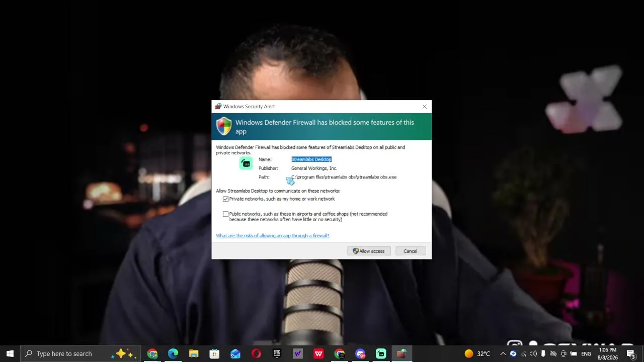Open the firewall risks help link

tap(273, 236)
